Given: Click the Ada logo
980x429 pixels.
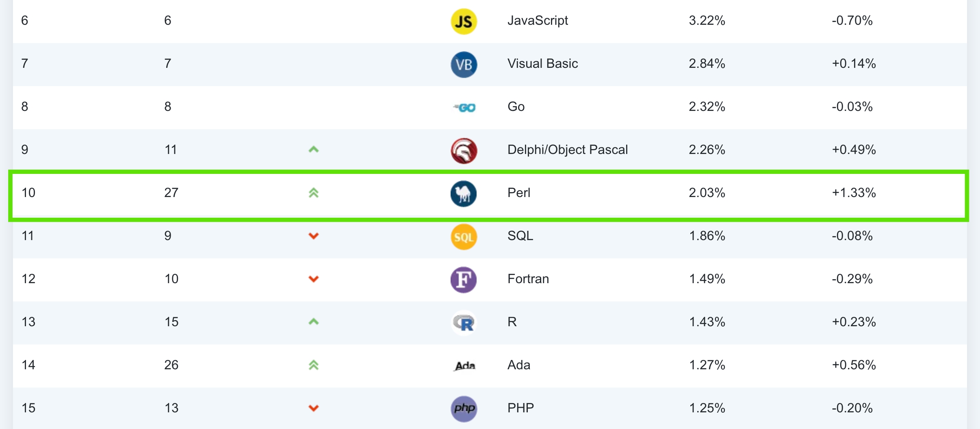Looking at the screenshot, I should pos(465,366).
